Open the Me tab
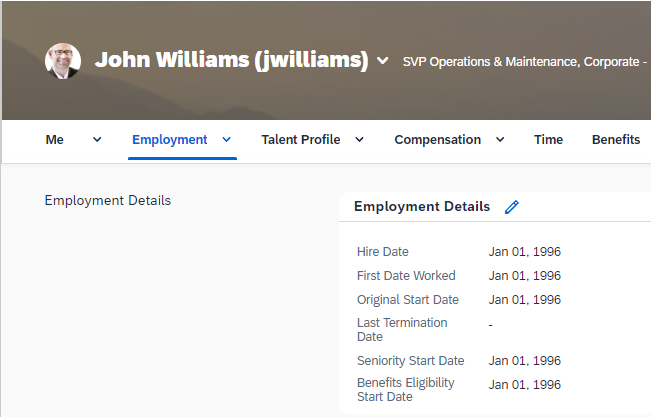This screenshot has height=417, width=651. pos(54,140)
